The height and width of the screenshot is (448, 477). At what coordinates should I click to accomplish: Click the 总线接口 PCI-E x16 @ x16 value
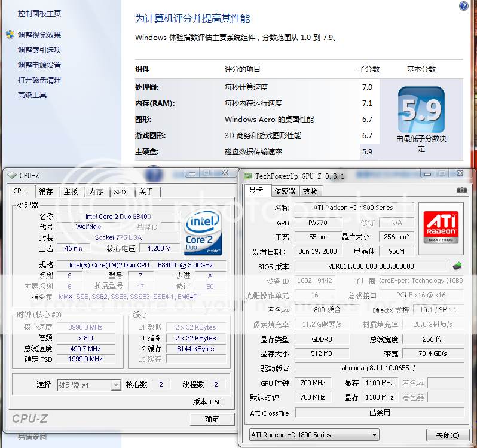tap(421, 295)
